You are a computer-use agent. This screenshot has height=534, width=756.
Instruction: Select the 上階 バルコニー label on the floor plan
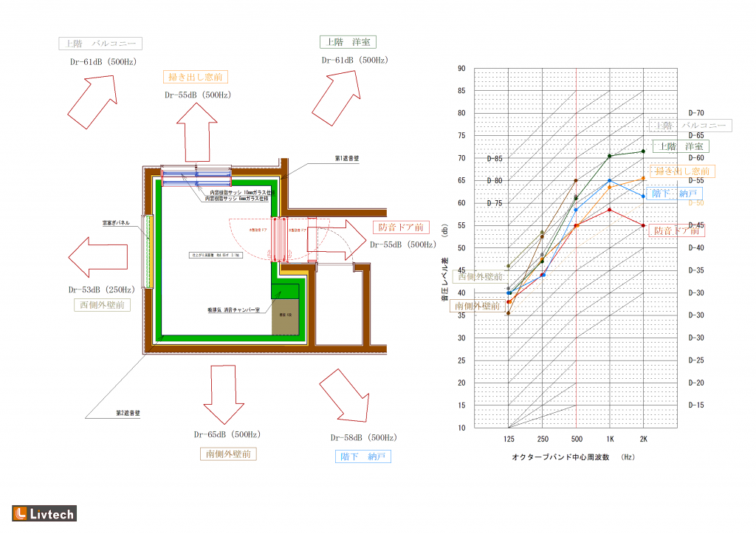point(100,44)
